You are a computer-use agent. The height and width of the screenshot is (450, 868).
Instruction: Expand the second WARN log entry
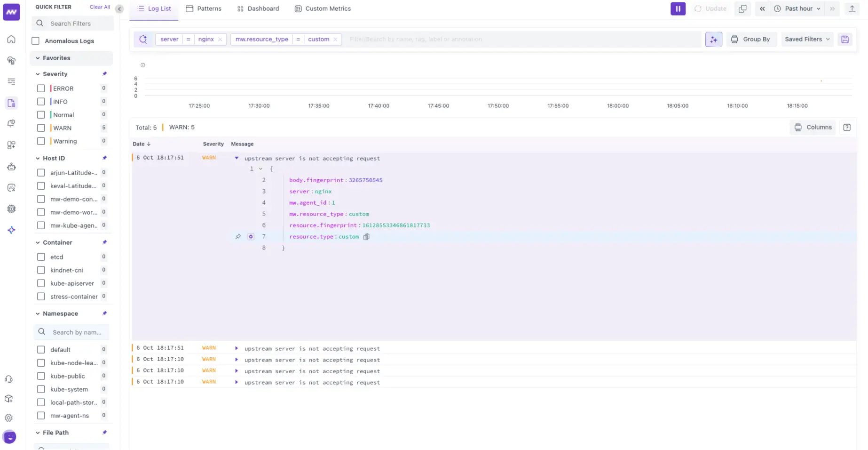pyautogui.click(x=236, y=348)
